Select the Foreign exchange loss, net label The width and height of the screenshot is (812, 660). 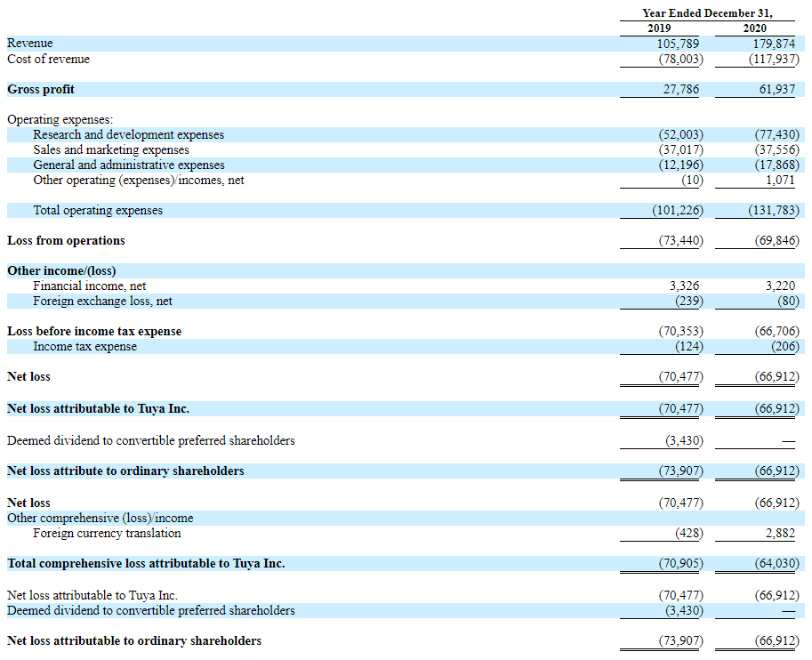pos(102,301)
